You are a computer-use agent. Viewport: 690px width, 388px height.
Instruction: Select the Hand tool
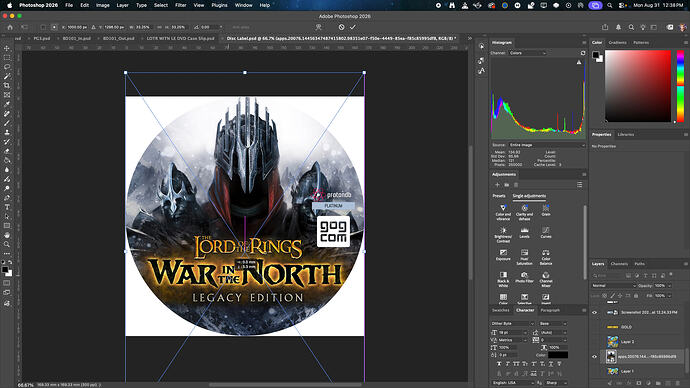coord(7,235)
